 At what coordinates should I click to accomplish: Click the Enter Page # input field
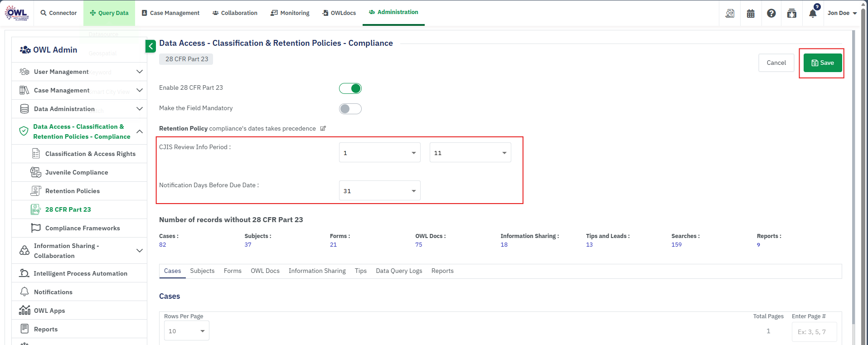[814, 331]
